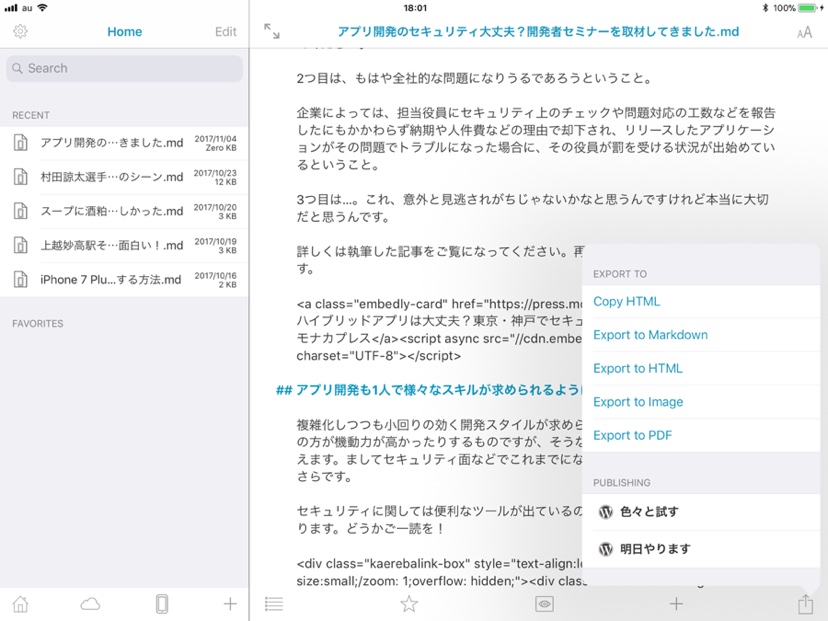
Task: Mark document as favorite with star
Action: [x=409, y=604]
